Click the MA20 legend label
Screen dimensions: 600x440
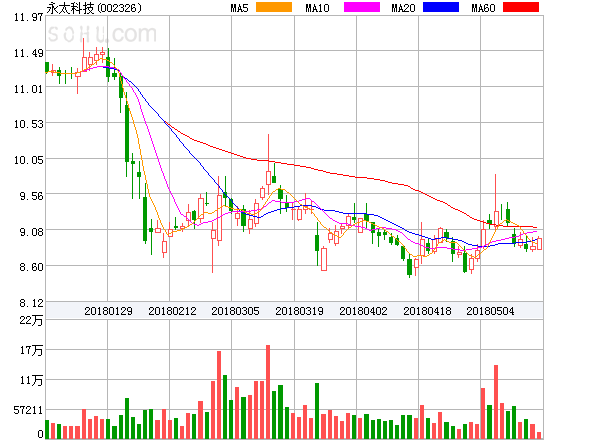[x=403, y=8]
